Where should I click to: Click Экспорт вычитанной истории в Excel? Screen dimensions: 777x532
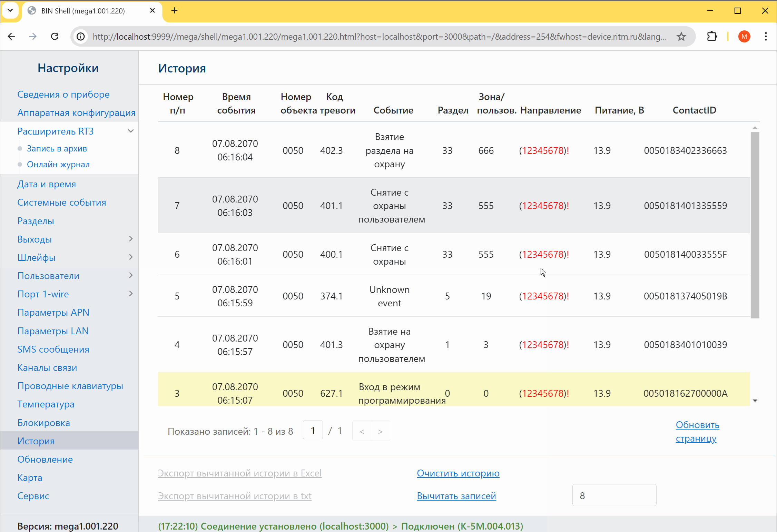point(240,473)
